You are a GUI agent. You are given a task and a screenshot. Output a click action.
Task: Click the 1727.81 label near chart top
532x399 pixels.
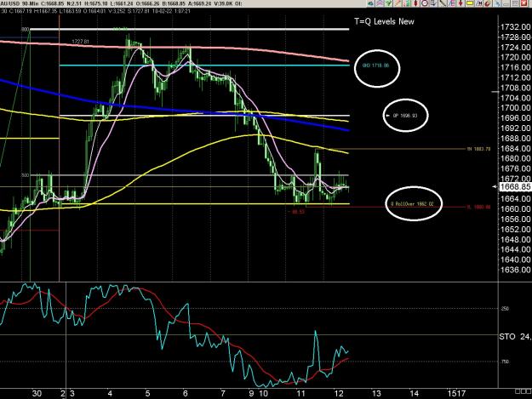(x=80, y=42)
